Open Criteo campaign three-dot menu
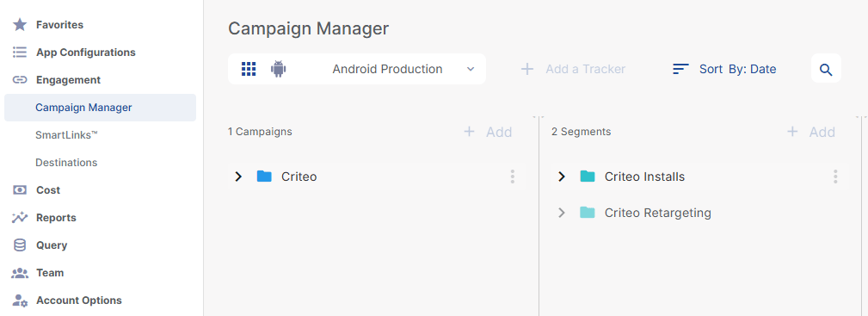The width and height of the screenshot is (868, 316). coord(513,177)
